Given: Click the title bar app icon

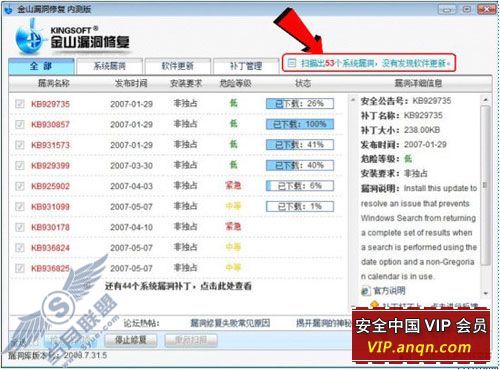Looking at the screenshot, I should pyautogui.click(x=8, y=10).
